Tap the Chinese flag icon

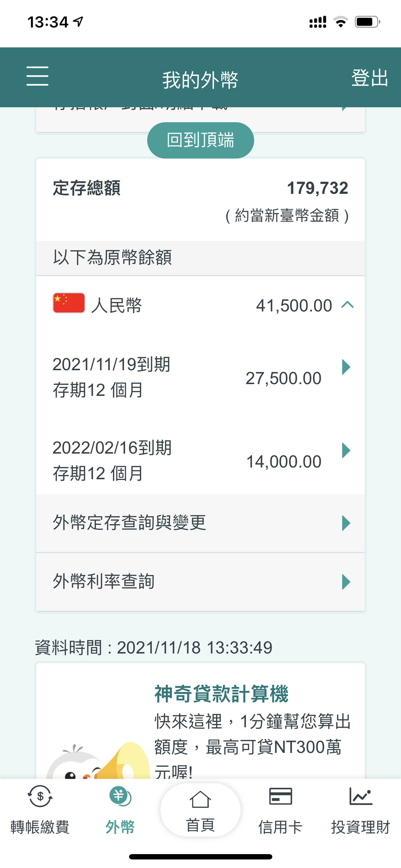[69, 303]
